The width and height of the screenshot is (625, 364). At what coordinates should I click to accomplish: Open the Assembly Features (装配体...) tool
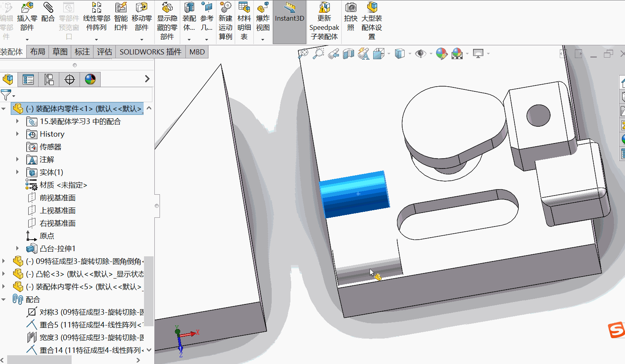189,17
